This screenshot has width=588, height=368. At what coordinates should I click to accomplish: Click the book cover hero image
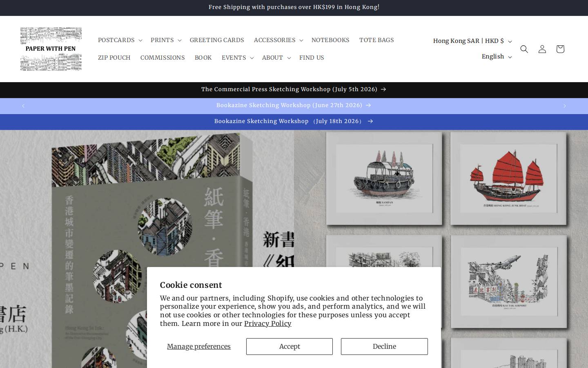pos(147,249)
